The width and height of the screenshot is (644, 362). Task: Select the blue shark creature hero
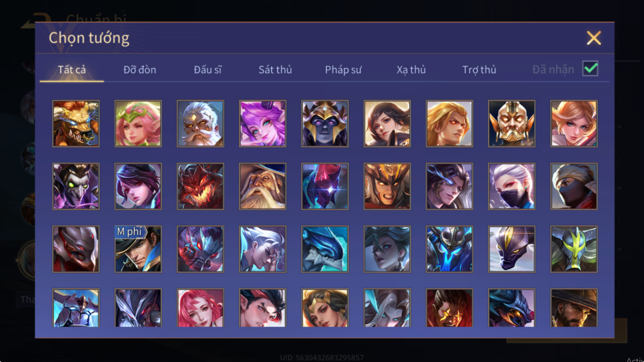click(325, 249)
